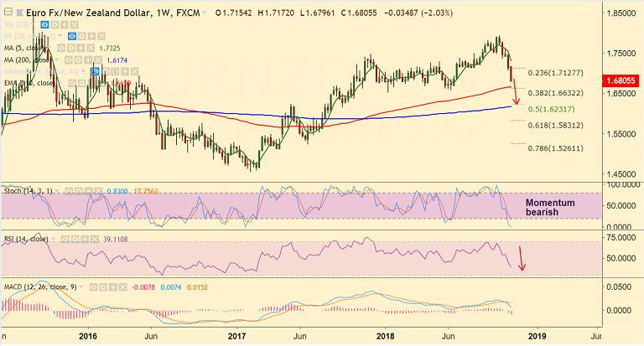Remove the Ichimoku indicator with X
This screenshot has height=346, width=644.
point(135,71)
